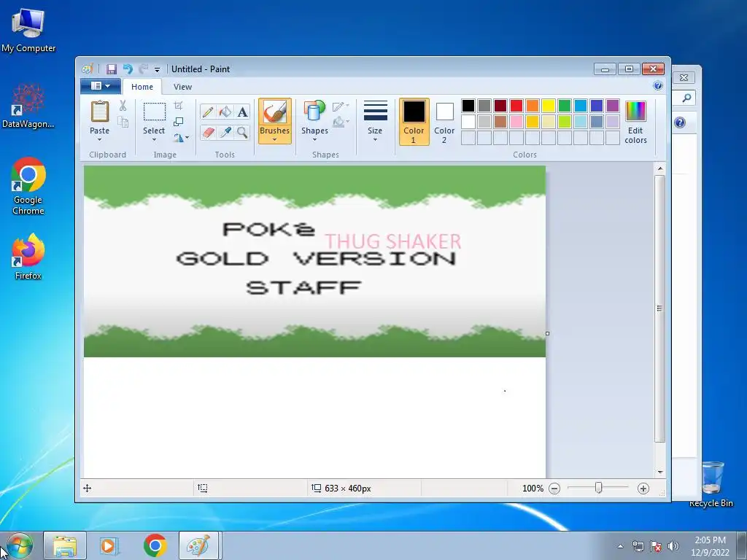
Task: Open Firefox desktop shortcut
Action: (x=28, y=257)
